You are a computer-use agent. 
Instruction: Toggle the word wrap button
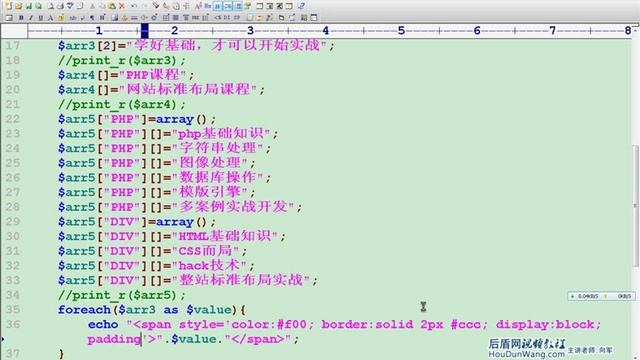218,6
